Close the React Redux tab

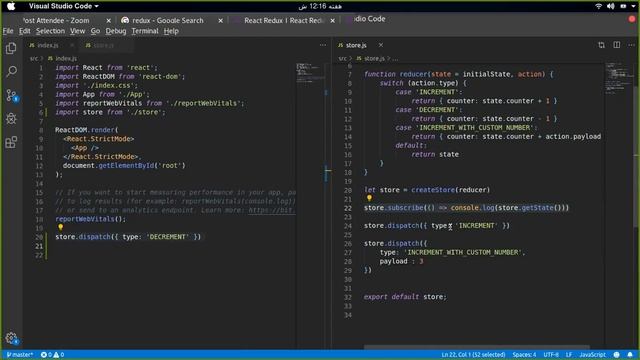point(333,20)
